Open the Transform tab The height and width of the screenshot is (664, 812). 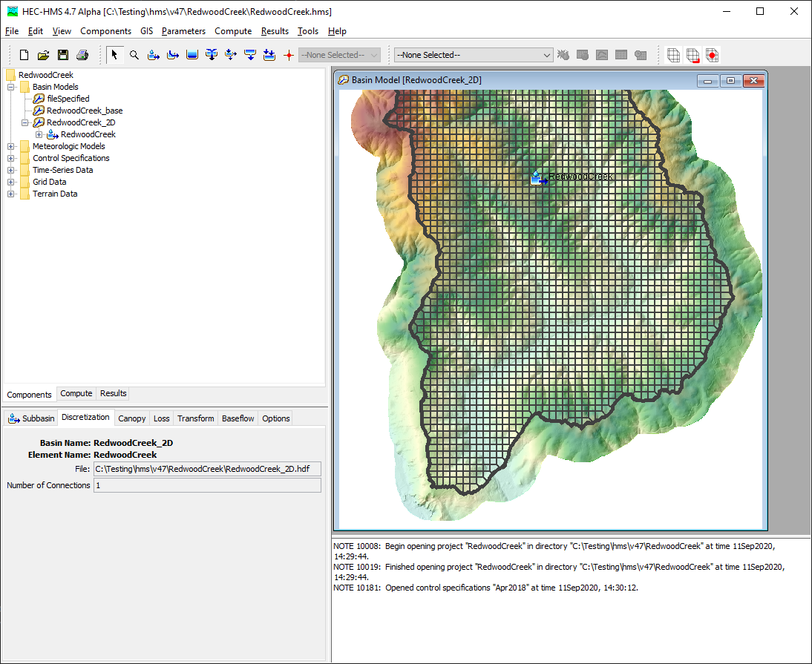coord(196,418)
